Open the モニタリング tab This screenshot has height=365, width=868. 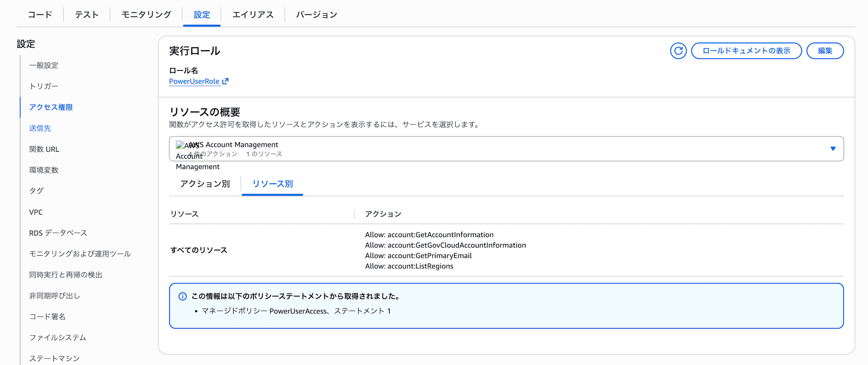pyautogui.click(x=146, y=15)
